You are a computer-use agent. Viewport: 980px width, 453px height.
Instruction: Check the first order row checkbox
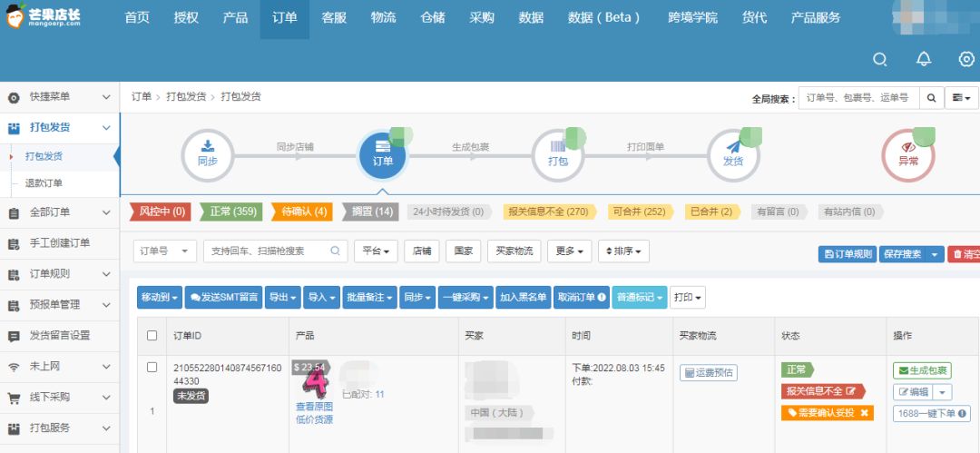click(x=152, y=368)
